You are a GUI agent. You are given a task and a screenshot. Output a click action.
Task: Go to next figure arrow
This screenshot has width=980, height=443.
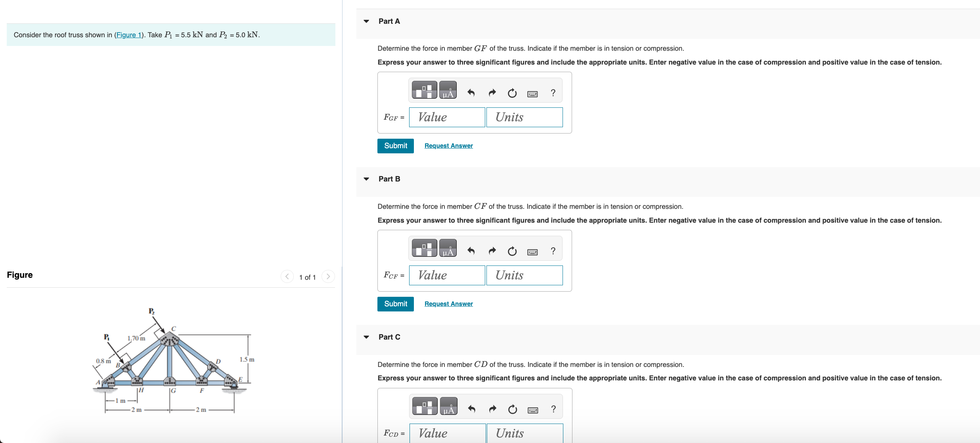328,277
